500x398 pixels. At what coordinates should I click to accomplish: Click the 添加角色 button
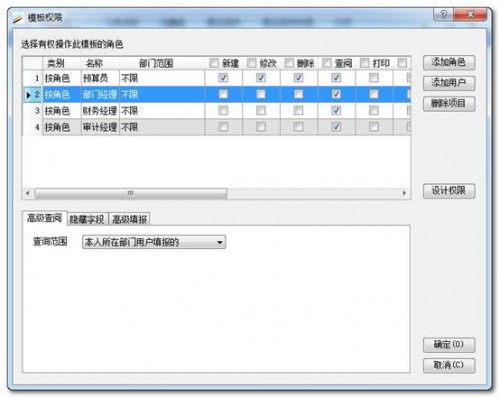(x=449, y=62)
